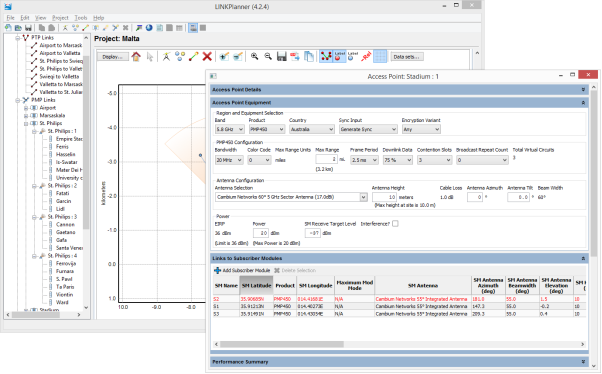Click the Max Range input field

pyautogui.click(x=326, y=159)
